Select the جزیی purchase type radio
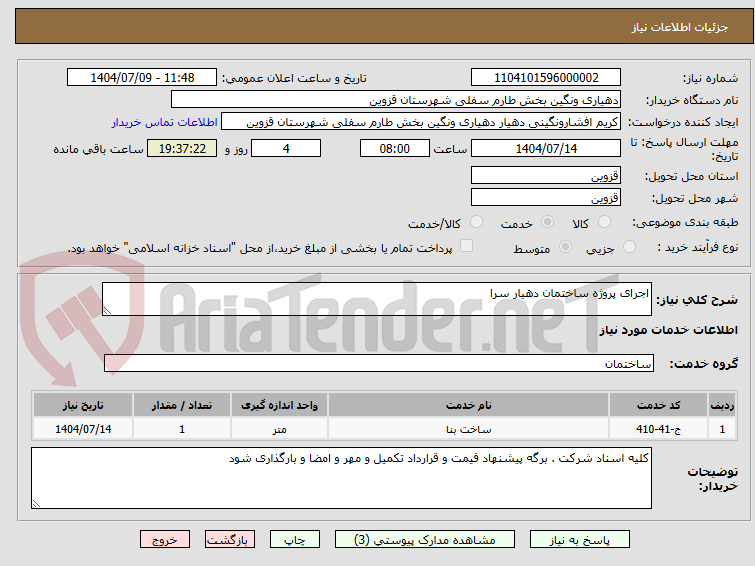755x566 pixels. [629, 247]
